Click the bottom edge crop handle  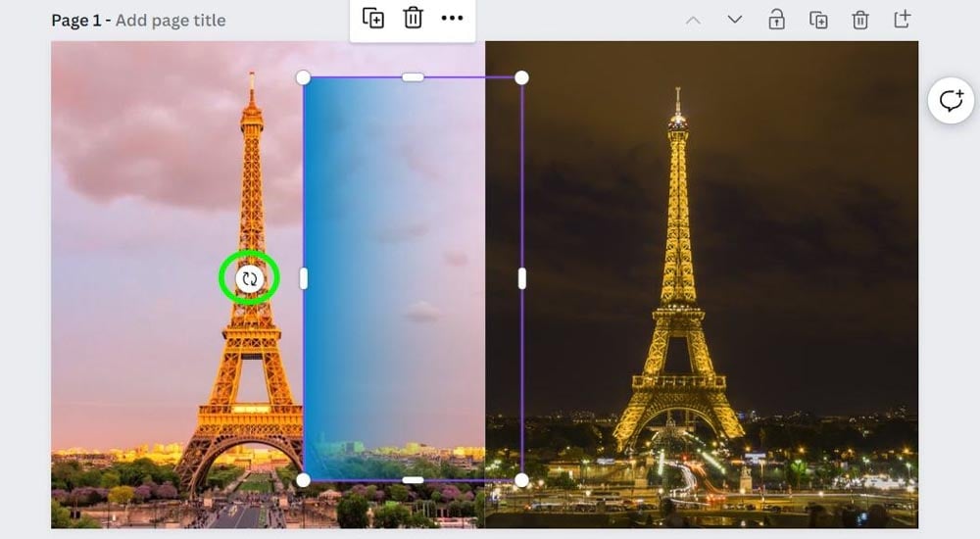tap(413, 480)
